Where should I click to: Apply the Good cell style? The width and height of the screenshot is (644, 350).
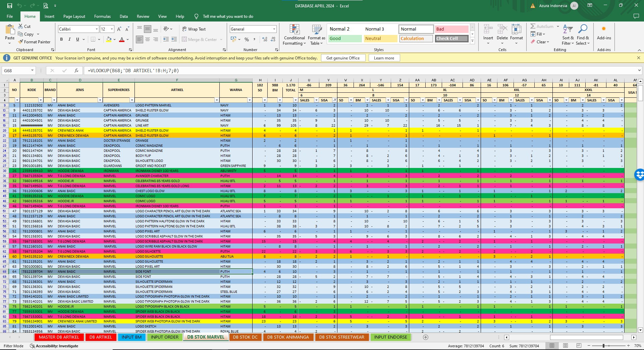point(344,39)
